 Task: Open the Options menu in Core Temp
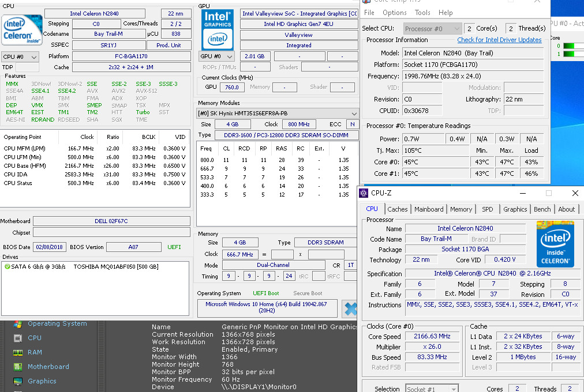[x=394, y=13]
